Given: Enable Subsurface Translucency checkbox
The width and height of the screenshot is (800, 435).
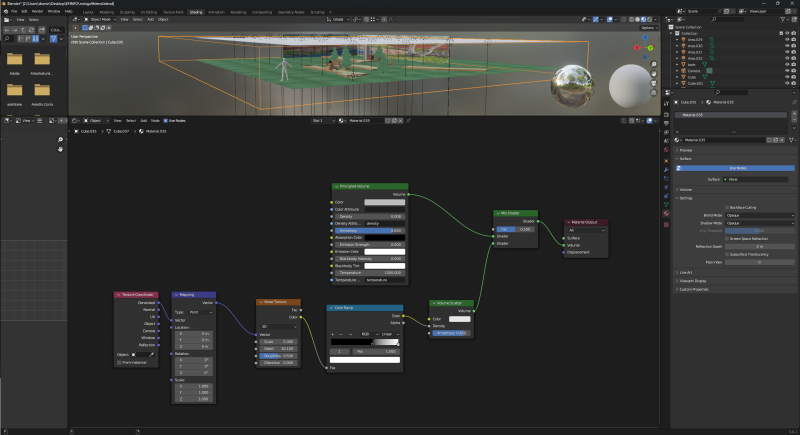Looking at the screenshot, I should [x=727, y=254].
